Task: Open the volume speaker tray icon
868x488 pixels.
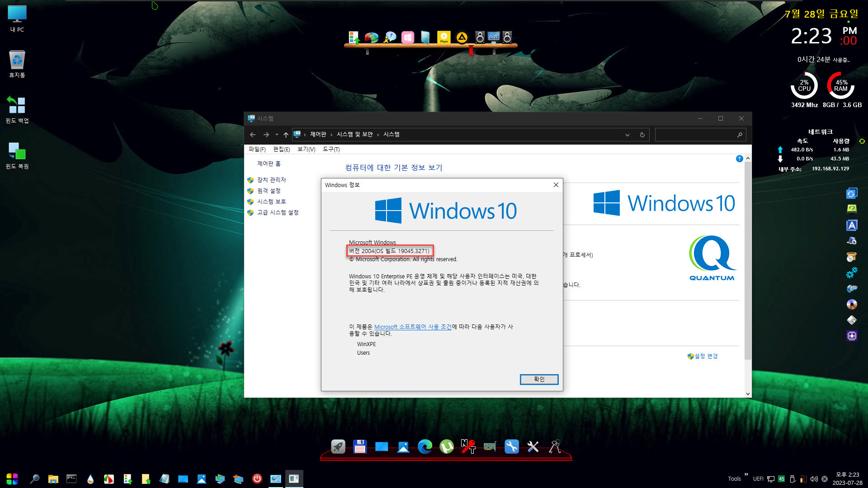Action: point(814,479)
